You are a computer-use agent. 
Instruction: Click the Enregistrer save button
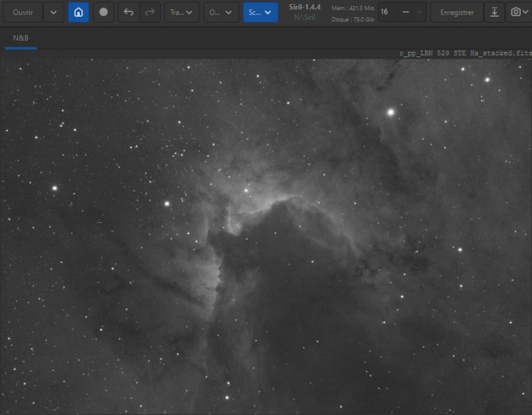click(x=457, y=12)
